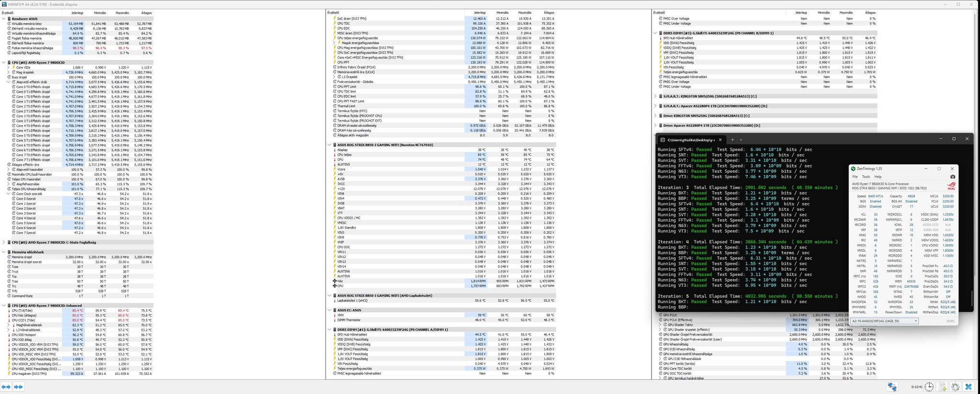980x394 pixels.
Task: Click the terminal window scrollbar
Action: [x=972, y=299]
